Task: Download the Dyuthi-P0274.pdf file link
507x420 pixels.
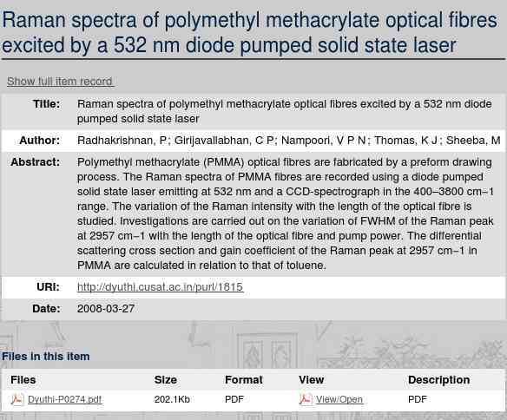Action: click(64, 399)
